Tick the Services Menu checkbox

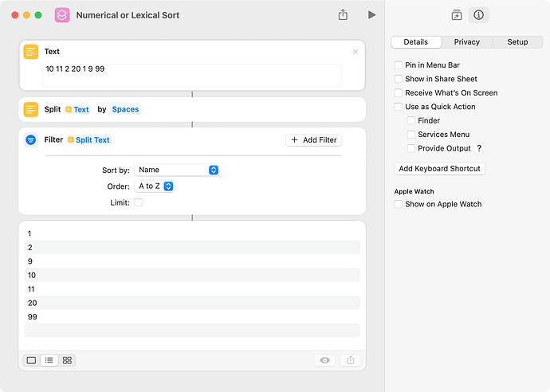pos(411,135)
